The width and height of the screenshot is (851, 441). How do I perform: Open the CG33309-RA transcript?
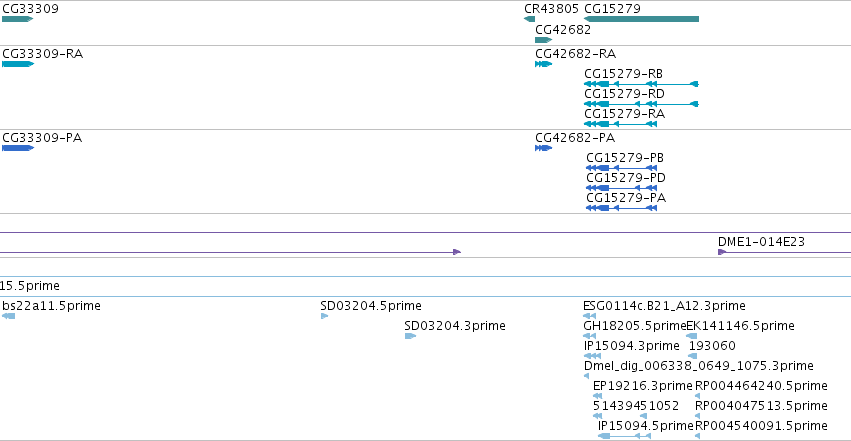18,64
